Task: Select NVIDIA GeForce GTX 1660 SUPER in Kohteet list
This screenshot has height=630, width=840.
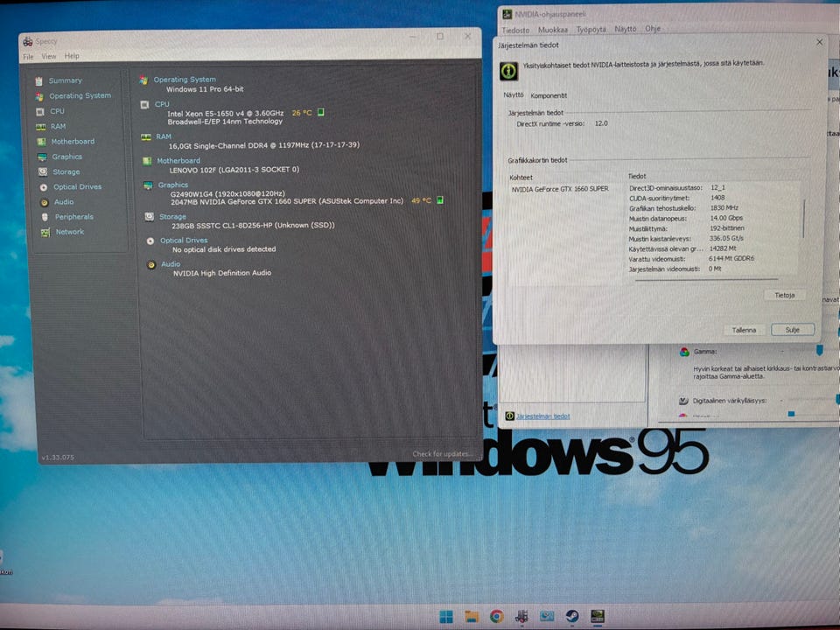Action: [x=560, y=189]
